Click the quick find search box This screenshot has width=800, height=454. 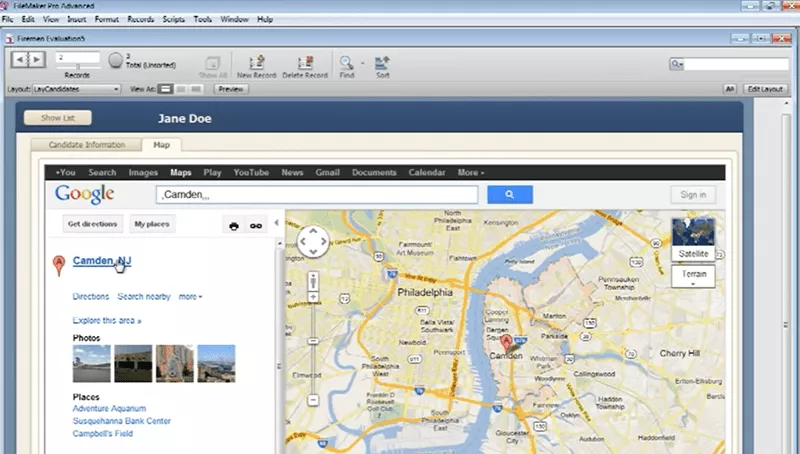[x=735, y=64]
